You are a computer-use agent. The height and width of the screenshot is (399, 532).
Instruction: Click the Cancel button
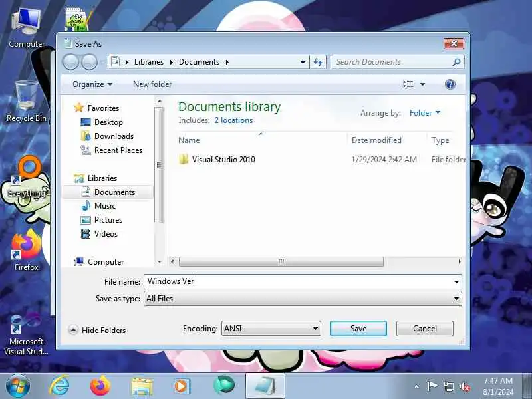coord(425,329)
